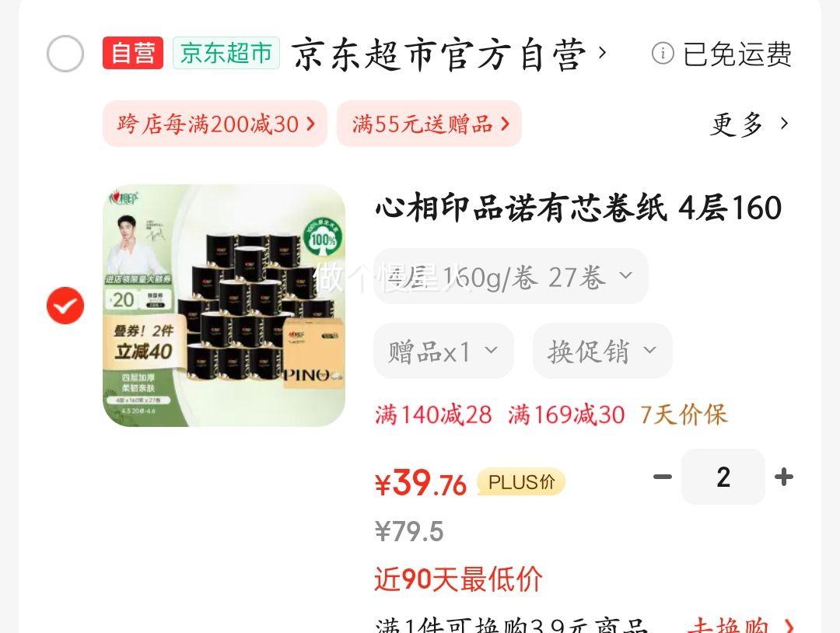This screenshot has width=840, height=633.
Task: Open the 跨店每满200减30 promotion
Action: coord(215,124)
